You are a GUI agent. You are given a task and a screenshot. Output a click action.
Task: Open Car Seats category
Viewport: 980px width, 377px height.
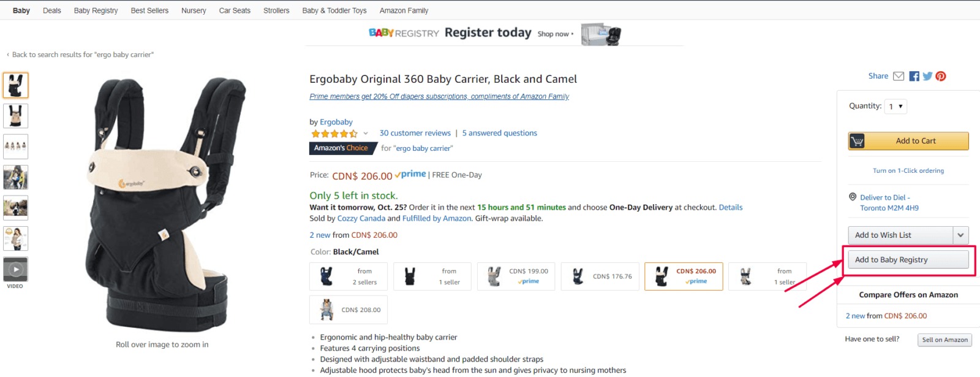pos(235,10)
